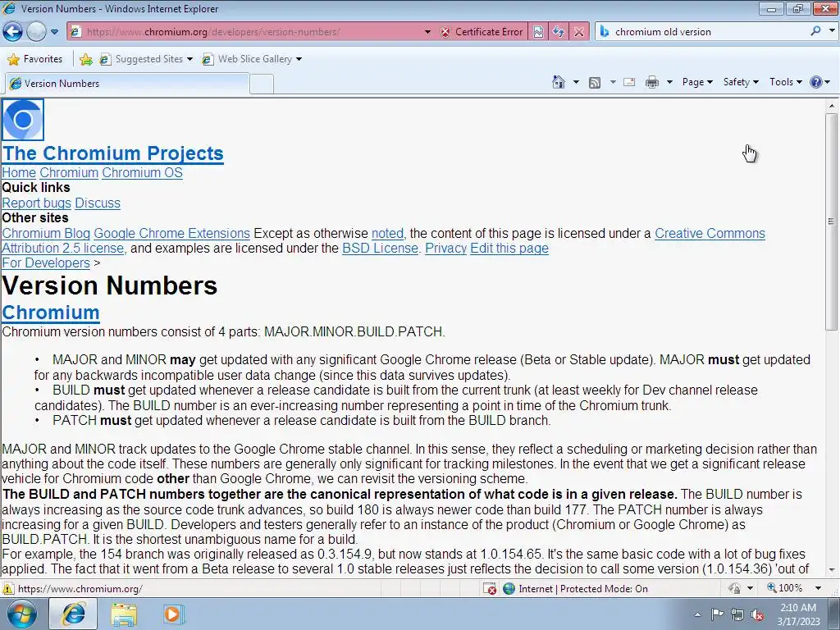
Task: Click the Forward navigation arrow button
Action: [x=36, y=32]
